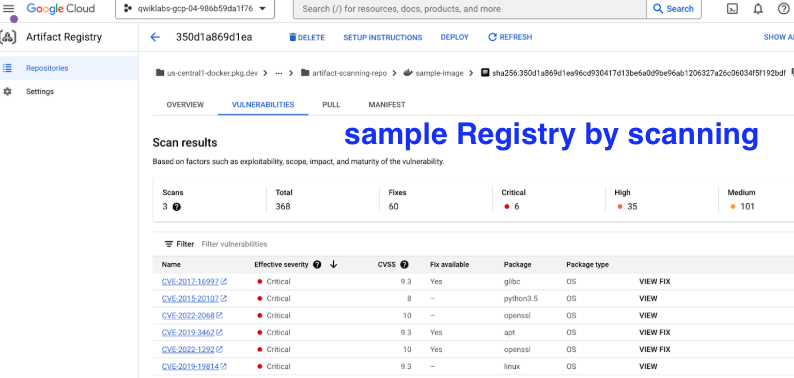
Task: Open the hamburger navigation menu
Action: pyautogui.click(x=9, y=9)
